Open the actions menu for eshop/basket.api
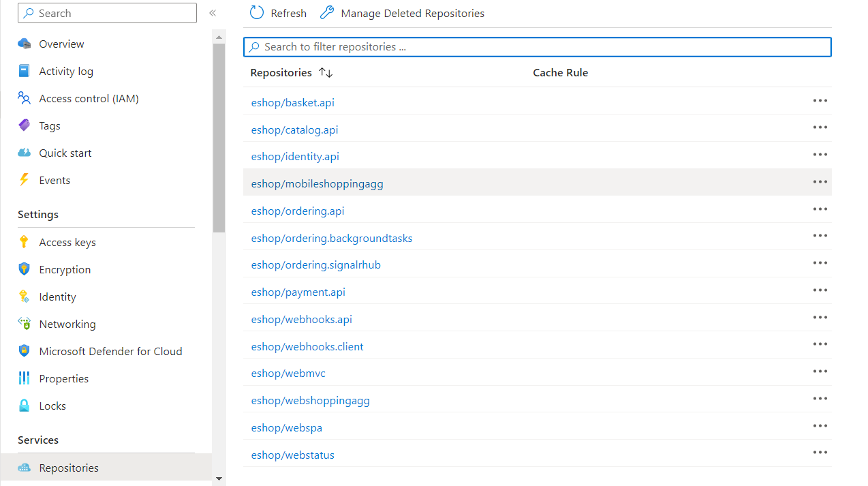 pos(820,100)
